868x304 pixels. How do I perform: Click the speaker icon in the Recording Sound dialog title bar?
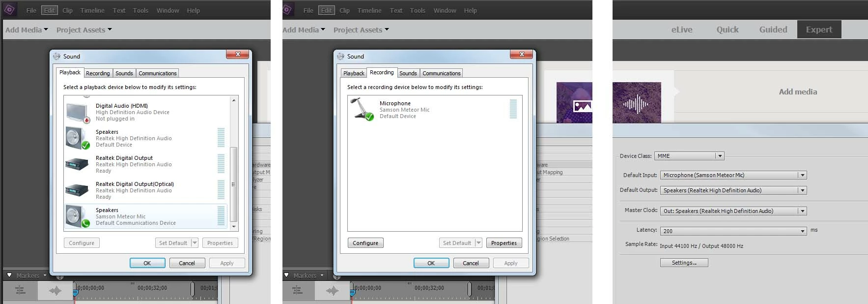(x=340, y=56)
